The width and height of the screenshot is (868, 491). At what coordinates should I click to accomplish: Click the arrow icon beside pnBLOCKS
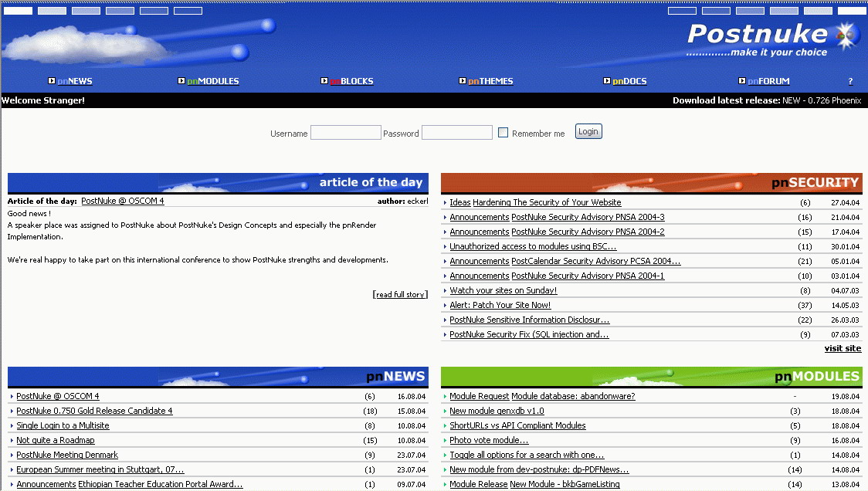pyautogui.click(x=324, y=81)
